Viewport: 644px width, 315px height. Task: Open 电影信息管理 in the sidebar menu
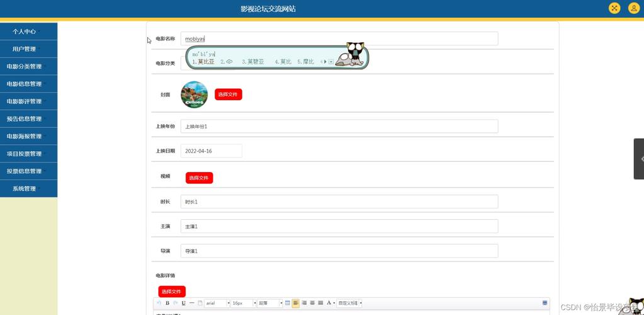point(25,84)
